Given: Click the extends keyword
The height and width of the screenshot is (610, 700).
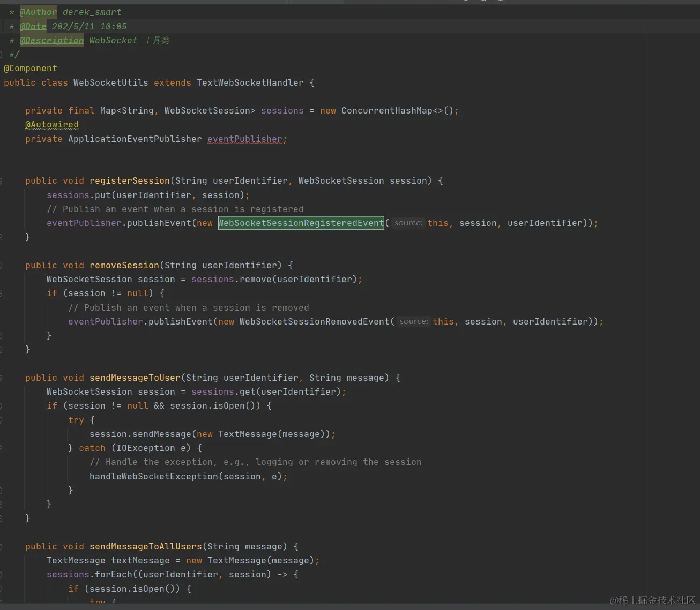Looking at the screenshot, I should tap(173, 82).
